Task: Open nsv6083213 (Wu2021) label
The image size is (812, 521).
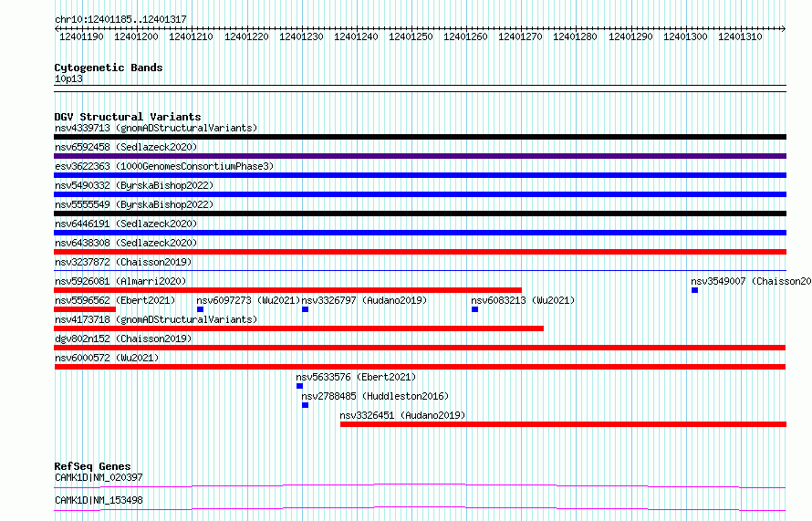Action: (523, 300)
